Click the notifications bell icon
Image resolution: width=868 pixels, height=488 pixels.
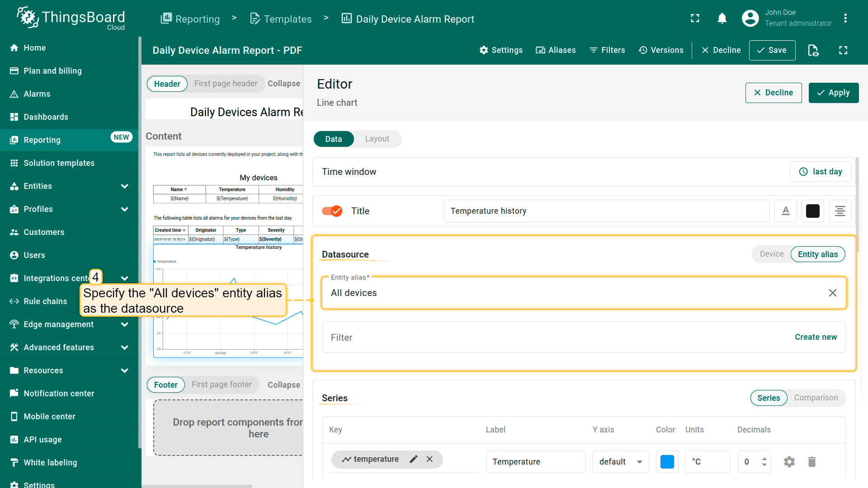click(722, 19)
